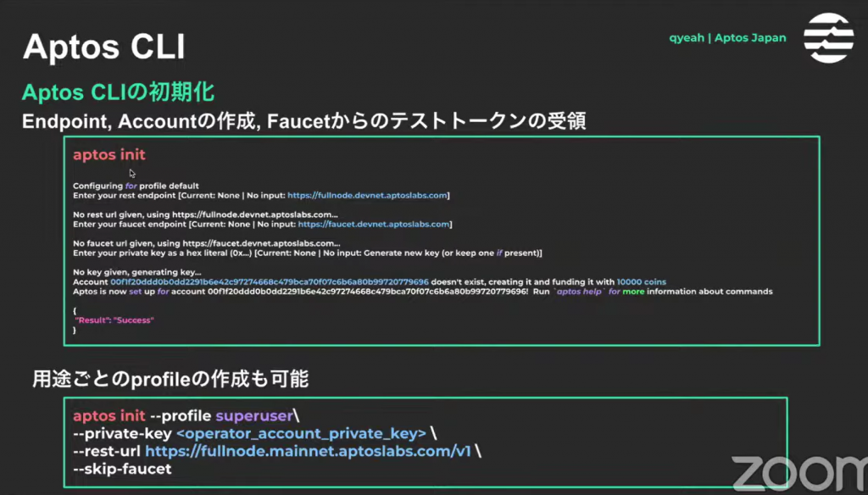Click the 'Configuring for profile default' line
868x495 pixels.
136,186
